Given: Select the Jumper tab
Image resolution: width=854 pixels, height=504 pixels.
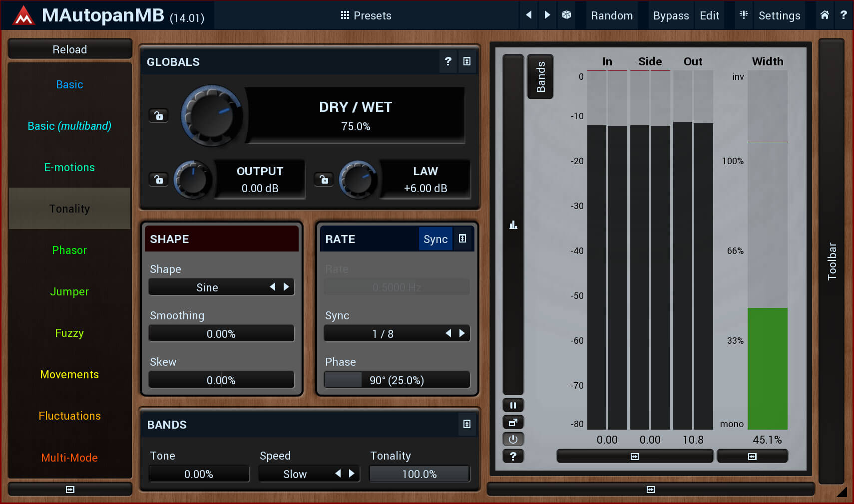Looking at the screenshot, I should (69, 291).
